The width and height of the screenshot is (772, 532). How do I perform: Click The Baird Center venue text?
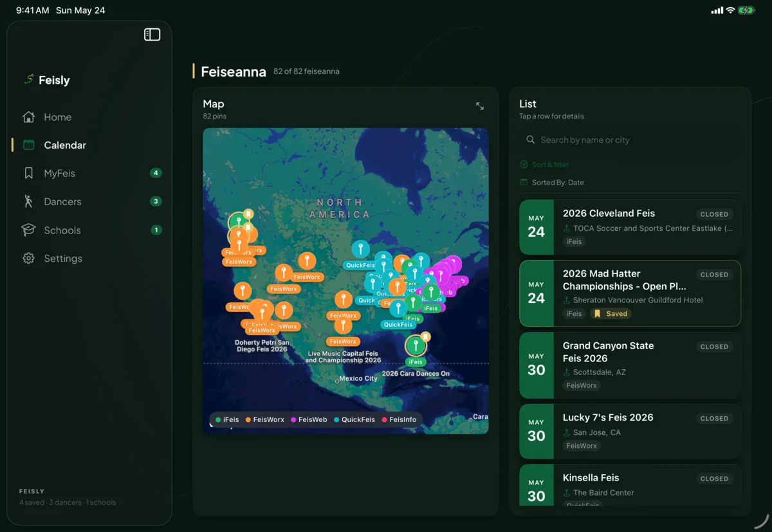(603, 493)
